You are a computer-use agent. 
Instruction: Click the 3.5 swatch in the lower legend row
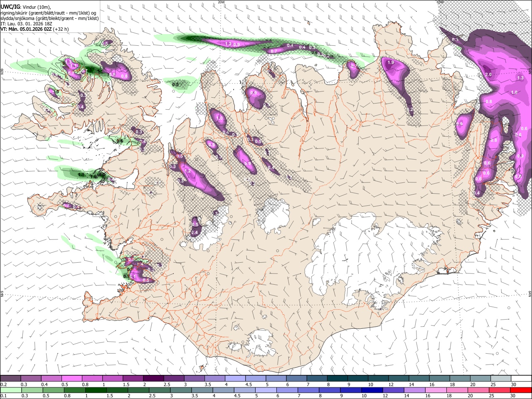click(202, 390)
